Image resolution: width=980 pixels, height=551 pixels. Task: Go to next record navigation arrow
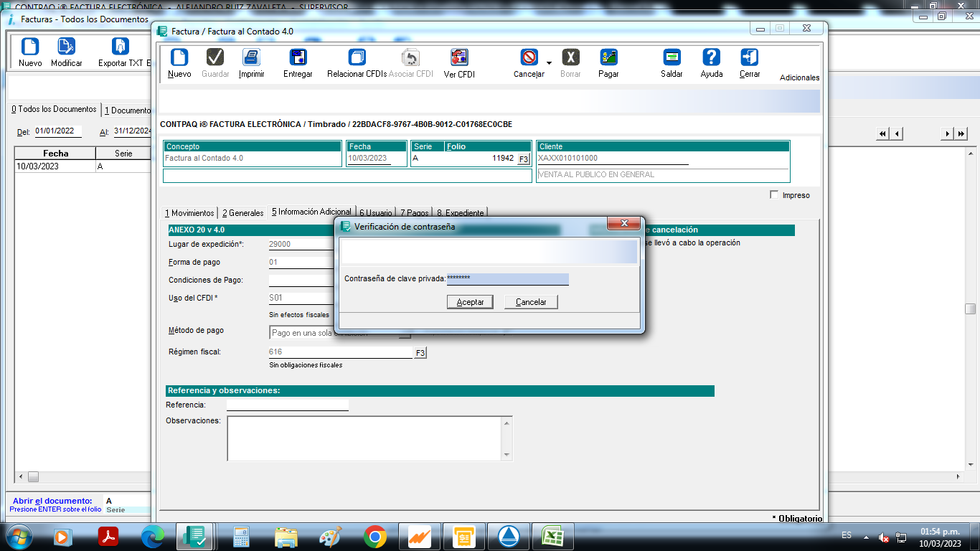point(948,133)
